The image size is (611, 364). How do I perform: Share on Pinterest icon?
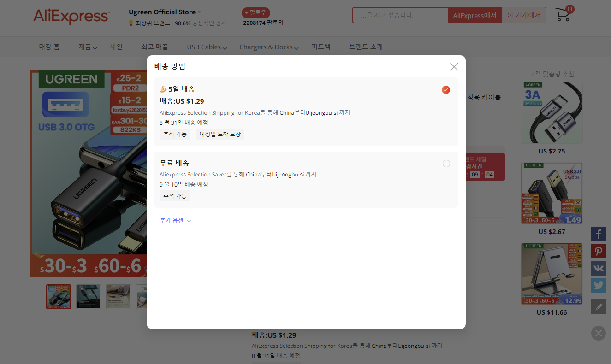599,251
